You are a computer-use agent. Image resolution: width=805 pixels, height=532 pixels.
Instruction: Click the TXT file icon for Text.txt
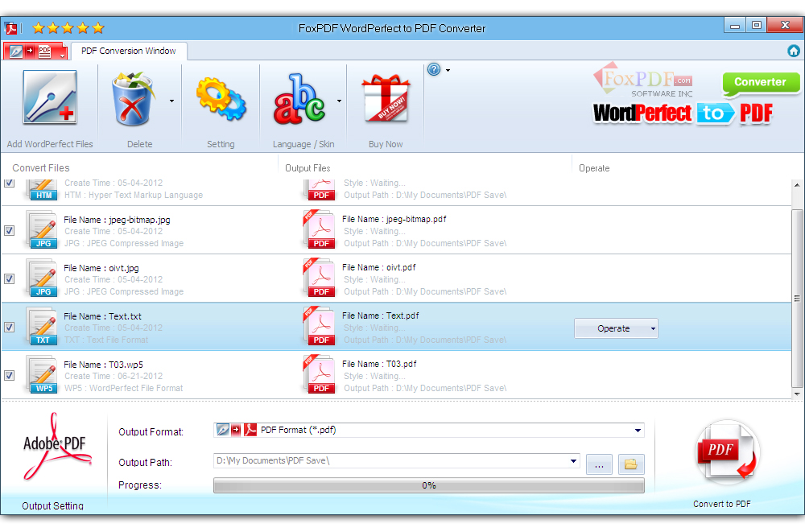(x=43, y=327)
